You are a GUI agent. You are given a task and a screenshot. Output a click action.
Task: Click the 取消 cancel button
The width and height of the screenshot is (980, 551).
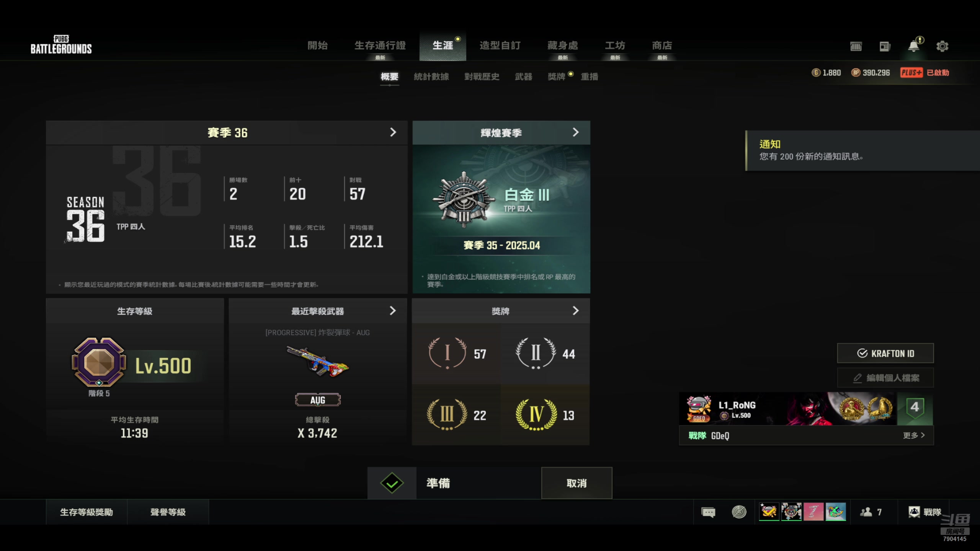click(x=577, y=483)
